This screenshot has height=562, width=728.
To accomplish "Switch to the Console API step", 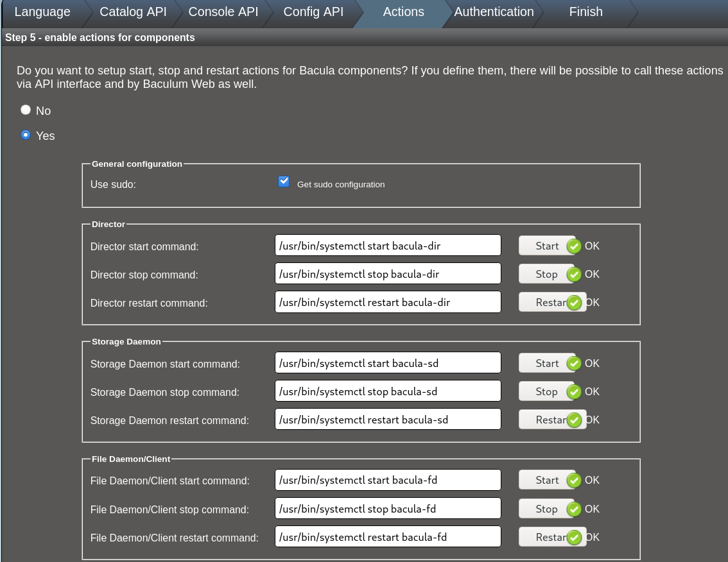I will point(223,12).
